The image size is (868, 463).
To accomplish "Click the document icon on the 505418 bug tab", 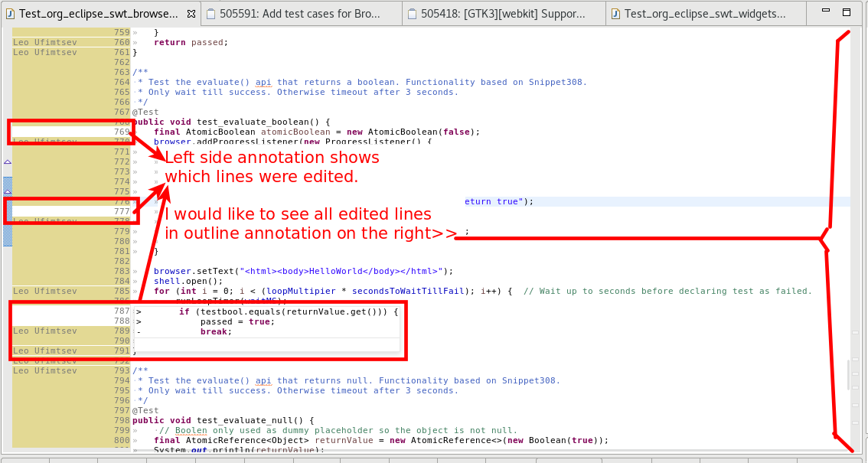I will (x=413, y=13).
